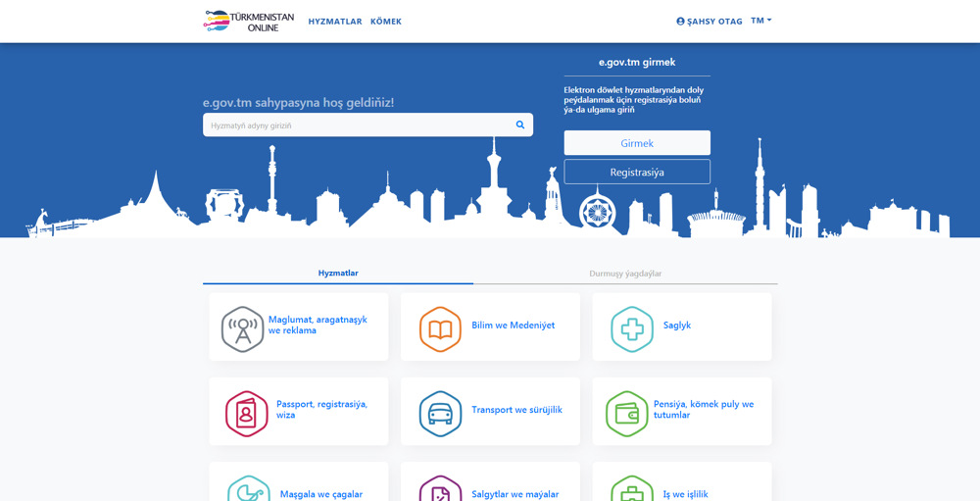This screenshot has width=980, height=501.
Task: Select the Transport we sürüjilik car icon
Action: click(440, 414)
